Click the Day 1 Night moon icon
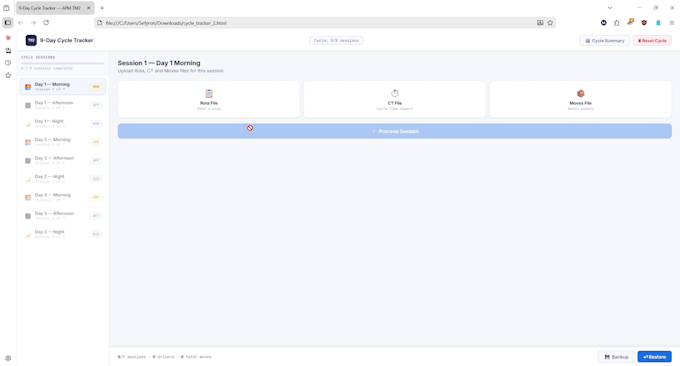The image size is (680, 366). pos(28,124)
